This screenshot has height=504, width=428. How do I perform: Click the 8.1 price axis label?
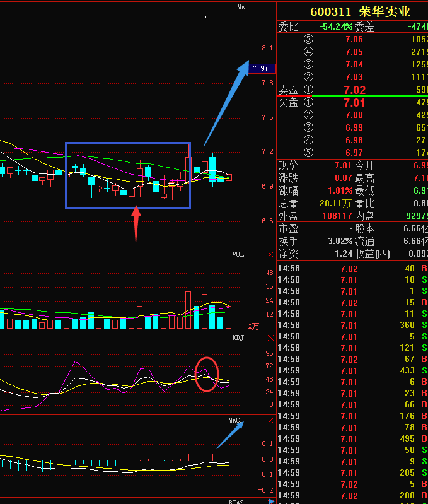tap(267, 48)
